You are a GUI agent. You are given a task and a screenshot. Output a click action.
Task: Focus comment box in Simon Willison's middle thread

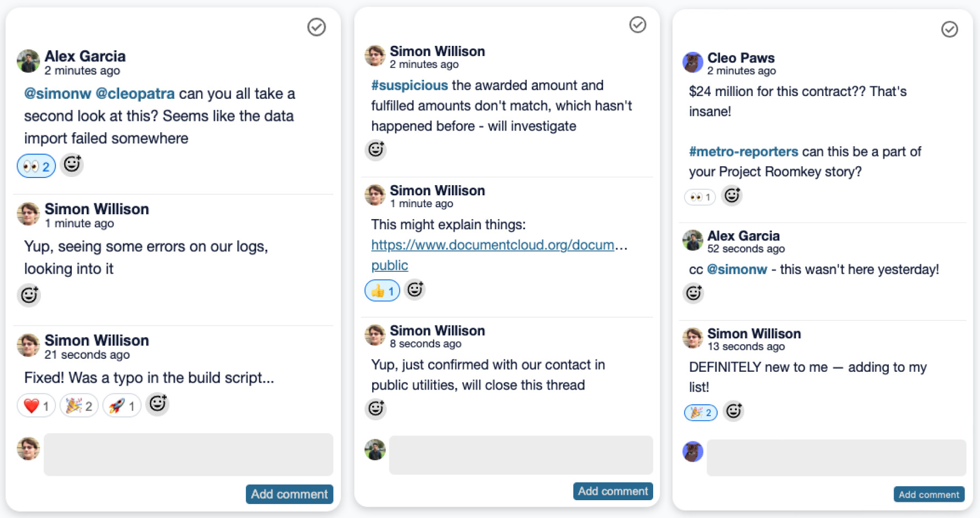pos(521,455)
